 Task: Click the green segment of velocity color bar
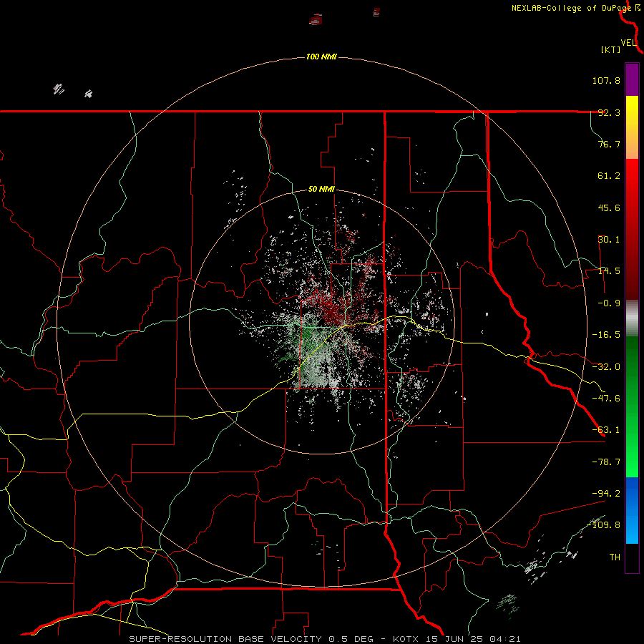(x=632, y=406)
